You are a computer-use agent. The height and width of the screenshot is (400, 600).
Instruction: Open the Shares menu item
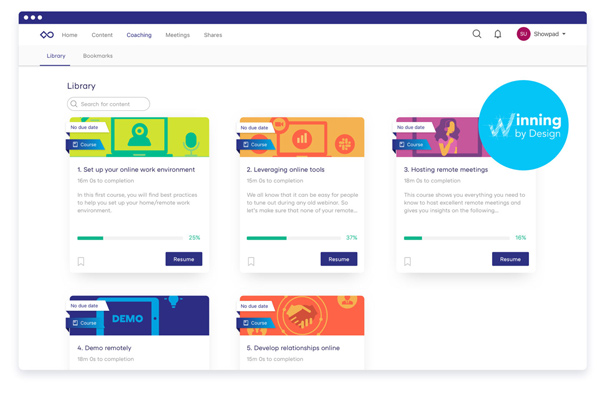(x=213, y=35)
